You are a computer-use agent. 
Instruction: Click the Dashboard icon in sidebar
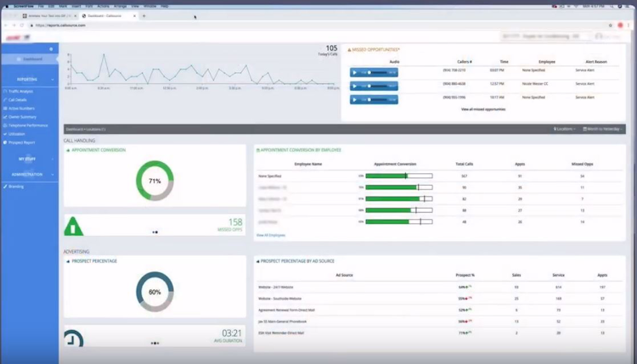(x=19, y=59)
